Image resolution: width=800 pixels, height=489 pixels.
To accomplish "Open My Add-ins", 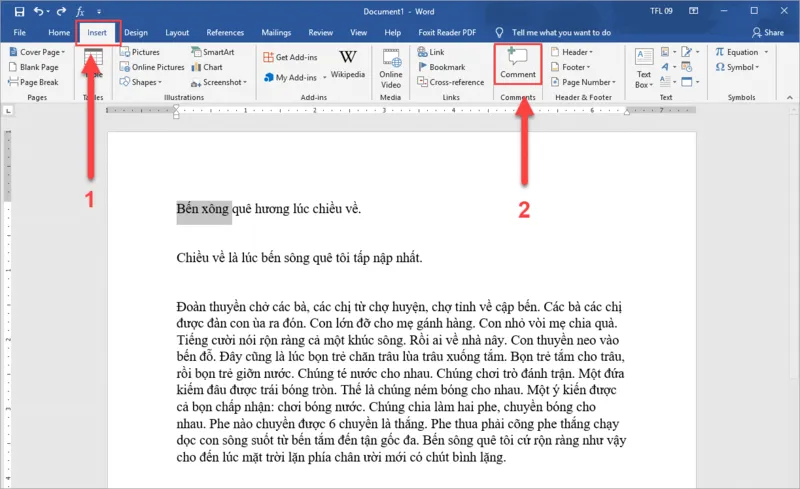I will 291,78.
